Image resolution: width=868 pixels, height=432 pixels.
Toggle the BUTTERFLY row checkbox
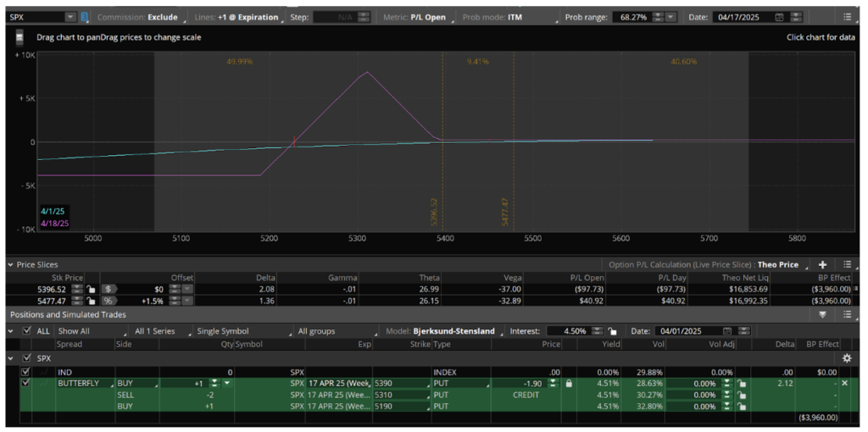coord(25,383)
